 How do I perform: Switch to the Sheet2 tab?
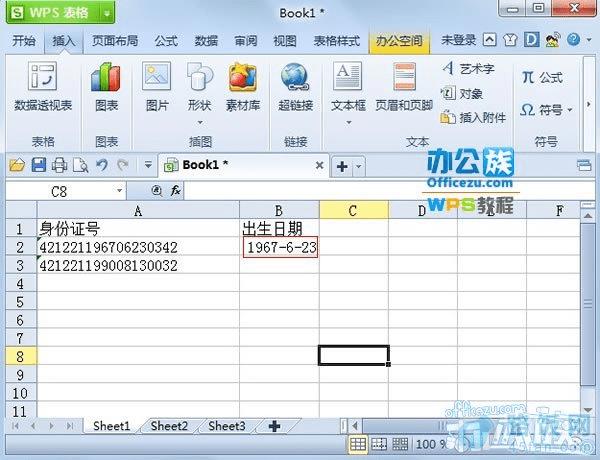(169, 426)
